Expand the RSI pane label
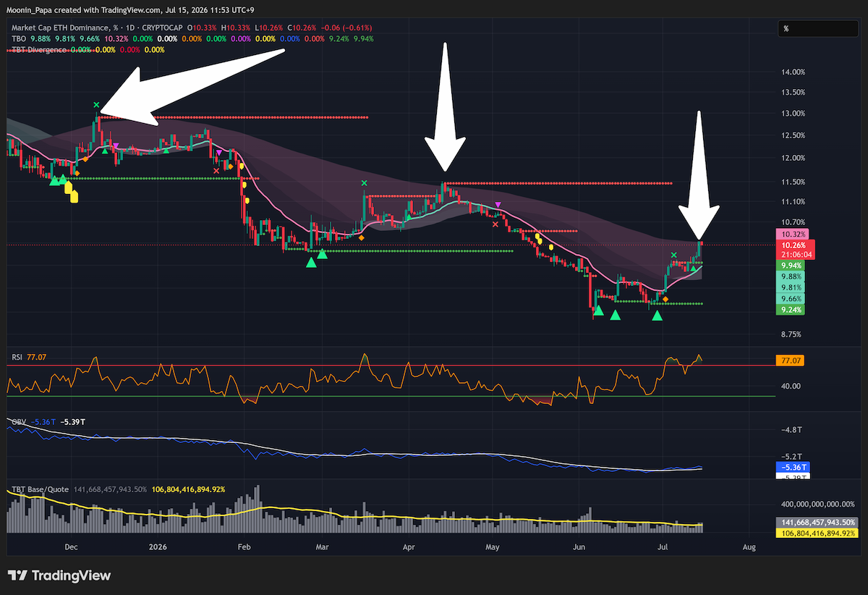 16,357
